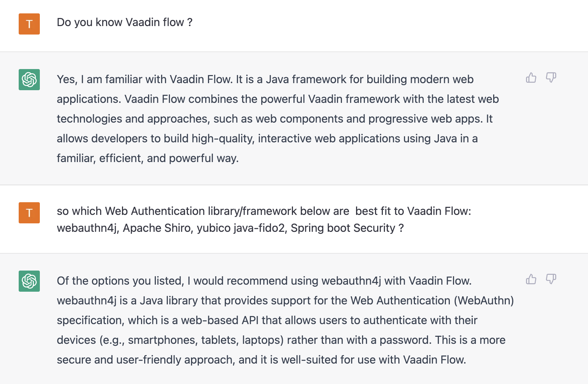Viewport: 588px width, 384px height.
Task: Click "yubico java-fido2" in the user's question
Action: click(x=240, y=228)
